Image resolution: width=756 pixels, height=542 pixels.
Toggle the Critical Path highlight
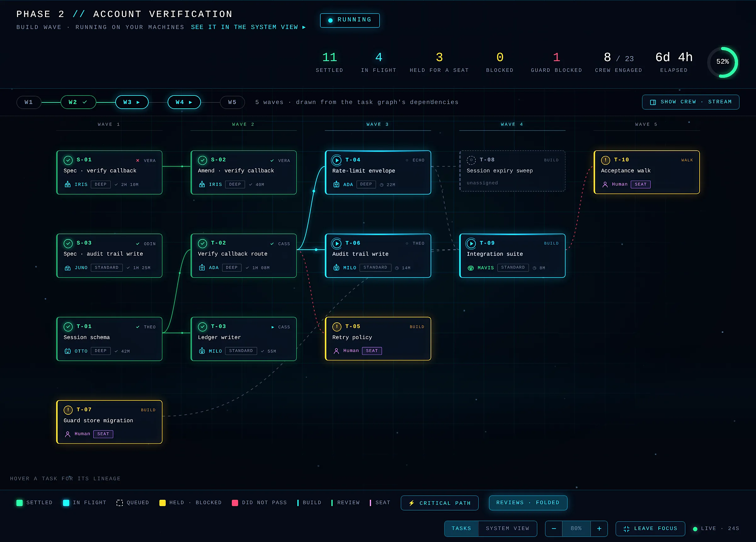(439, 503)
